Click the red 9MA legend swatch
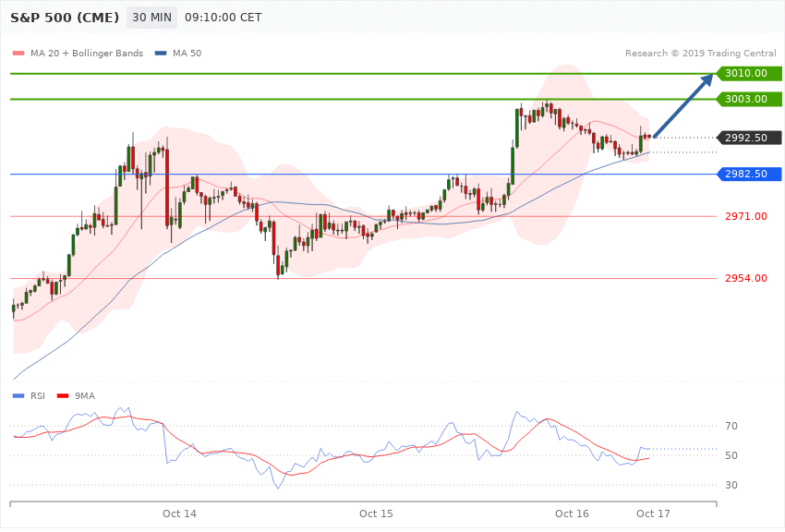Screen dimensions: 785x532 pyautogui.click(x=63, y=396)
